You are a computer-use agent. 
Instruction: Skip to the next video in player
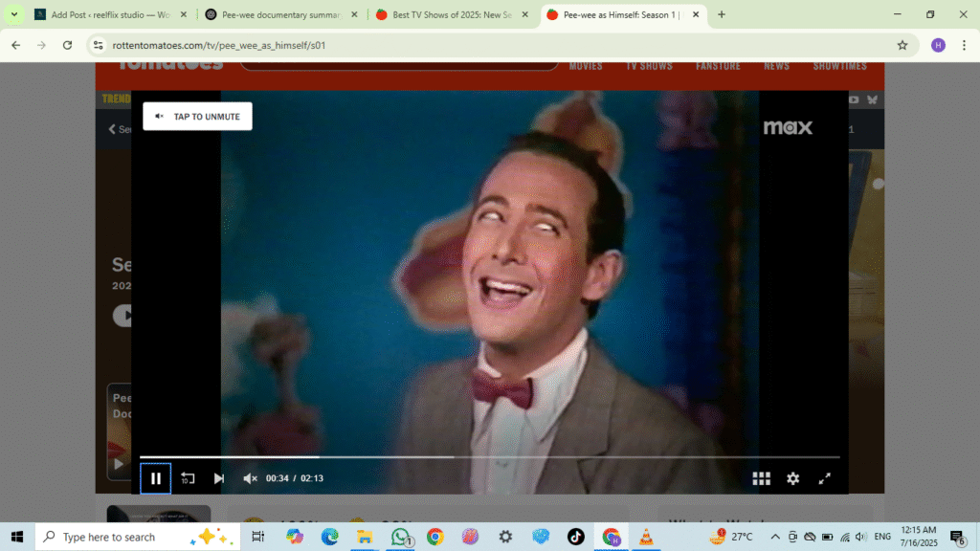(x=219, y=478)
